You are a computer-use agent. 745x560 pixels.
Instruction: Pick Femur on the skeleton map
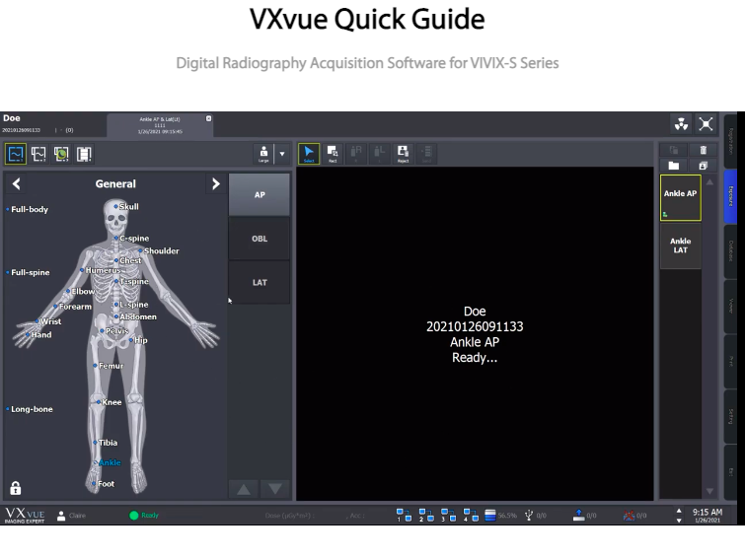coord(109,366)
